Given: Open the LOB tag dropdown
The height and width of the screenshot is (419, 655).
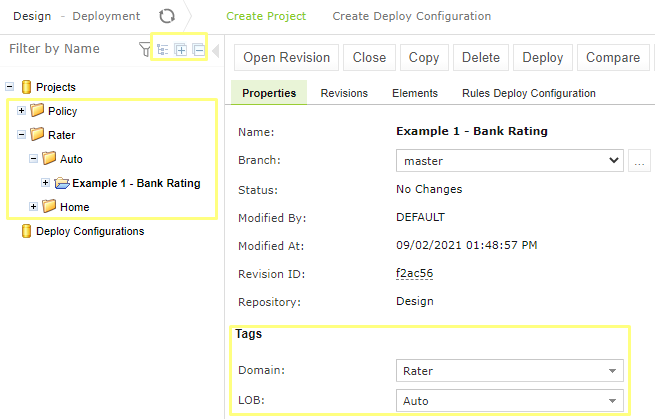Looking at the screenshot, I should pyautogui.click(x=509, y=401).
